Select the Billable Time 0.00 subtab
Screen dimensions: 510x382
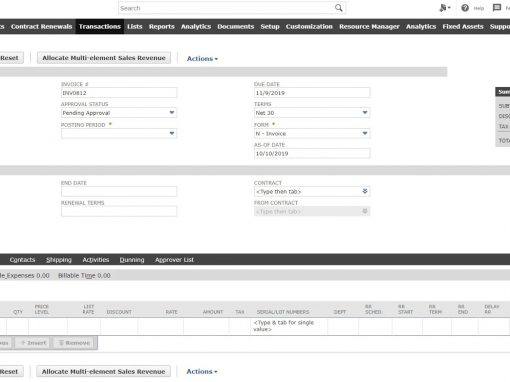[84, 275]
